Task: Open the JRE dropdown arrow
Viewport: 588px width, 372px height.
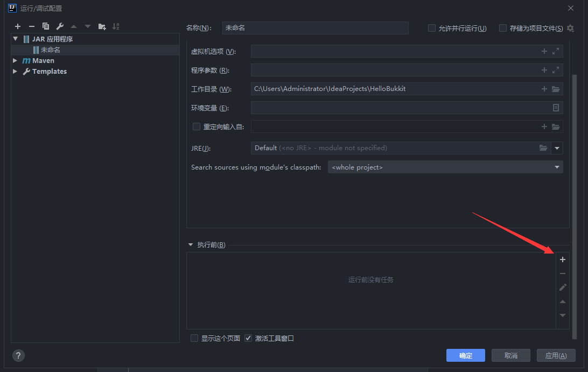Action: click(557, 148)
